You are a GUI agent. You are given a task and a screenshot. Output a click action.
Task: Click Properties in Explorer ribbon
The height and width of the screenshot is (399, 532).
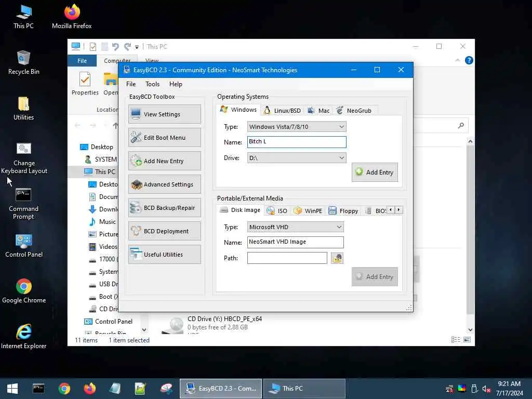[85, 84]
